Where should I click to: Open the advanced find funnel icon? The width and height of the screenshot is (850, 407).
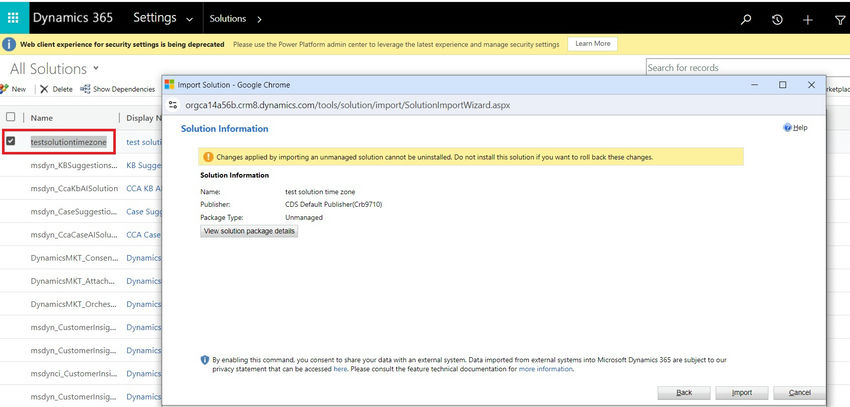tap(839, 20)
